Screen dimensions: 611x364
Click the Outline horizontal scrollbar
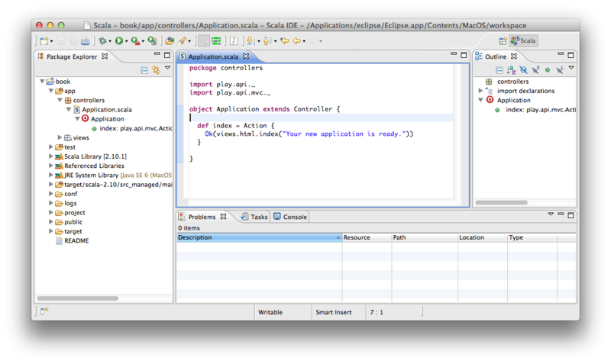502,202
